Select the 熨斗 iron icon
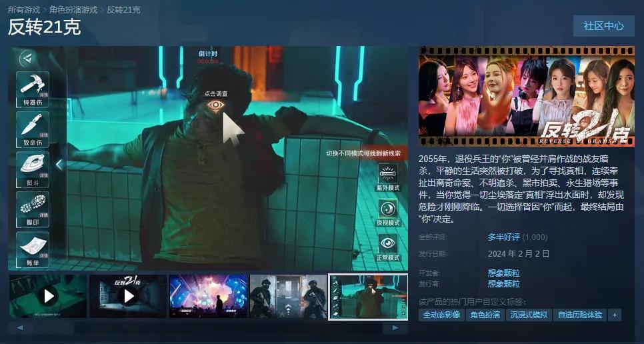This screenshot has height=344, width=644. click(33, 169)
